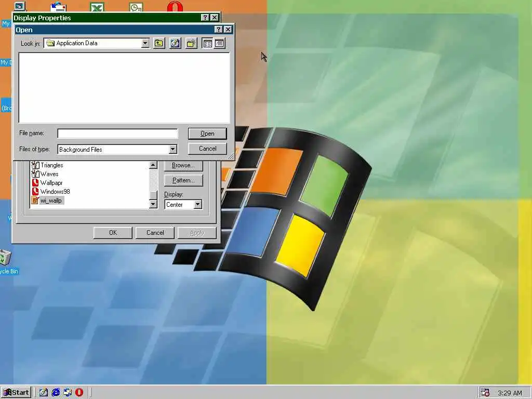Click the File name input field
Image resolution: width=532 pixels, height=399 pixels.
point(117,134)
